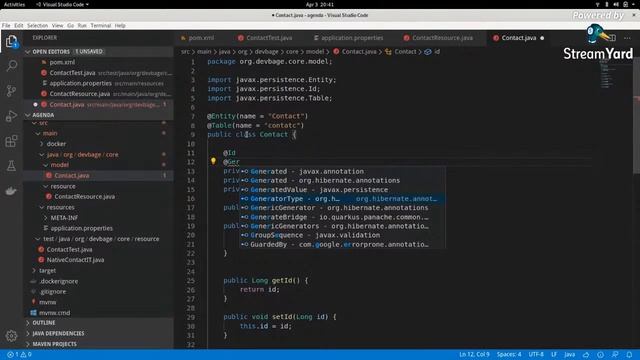The image size is (640, 360).
Task: Expand the OUTLINE panel
Action: coord(28,323)
